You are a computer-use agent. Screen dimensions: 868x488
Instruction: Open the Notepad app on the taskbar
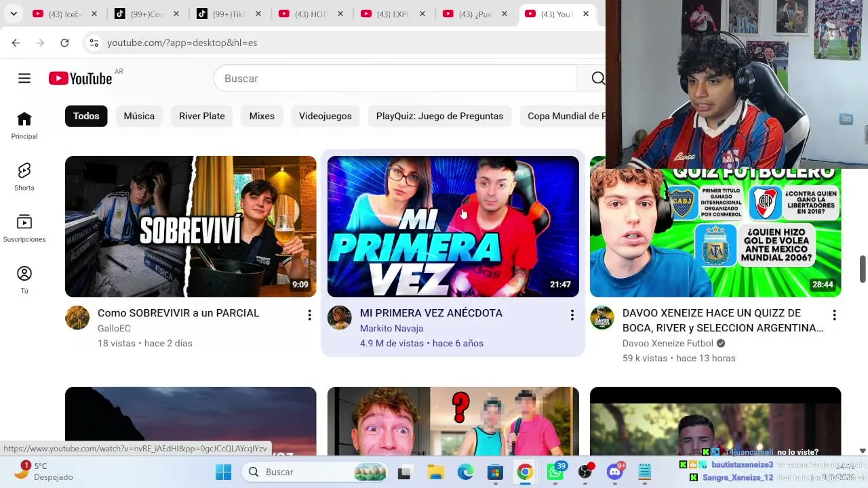644,472
